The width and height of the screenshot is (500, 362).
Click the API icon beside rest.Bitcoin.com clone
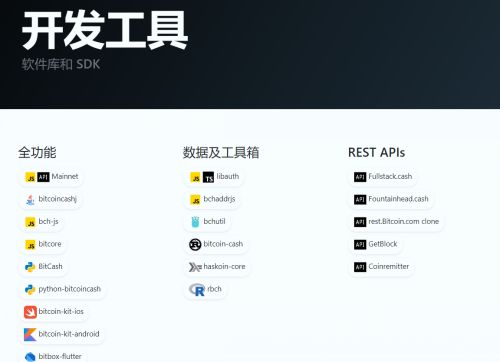point(360,222)
